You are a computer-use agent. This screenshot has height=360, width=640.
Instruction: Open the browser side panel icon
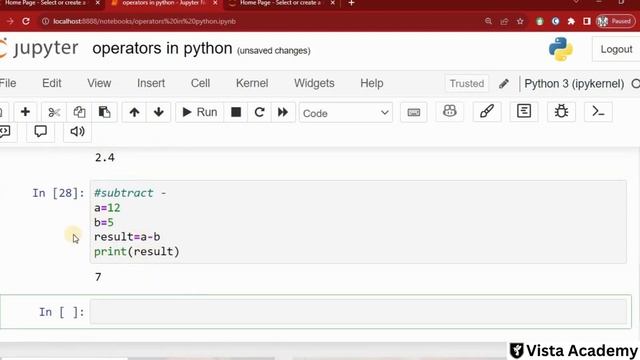pyautogui.click(x=587, y=21)
